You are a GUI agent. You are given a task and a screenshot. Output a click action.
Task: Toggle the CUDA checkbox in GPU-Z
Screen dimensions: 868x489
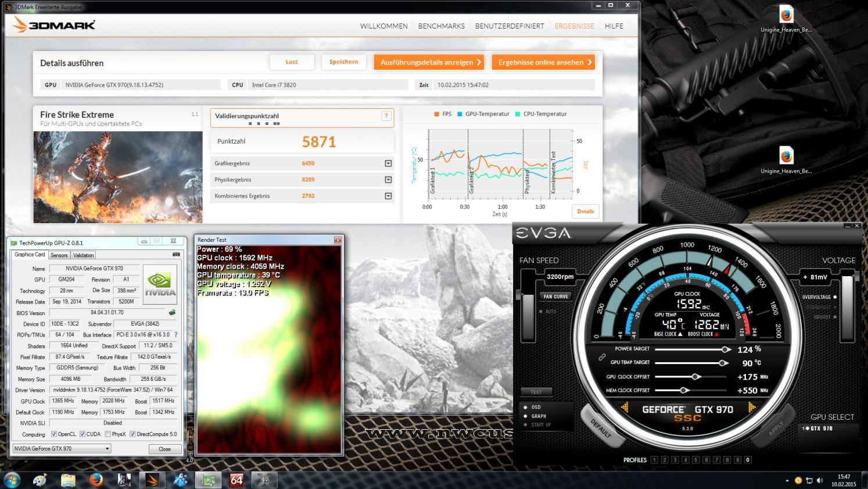point(83,434)
